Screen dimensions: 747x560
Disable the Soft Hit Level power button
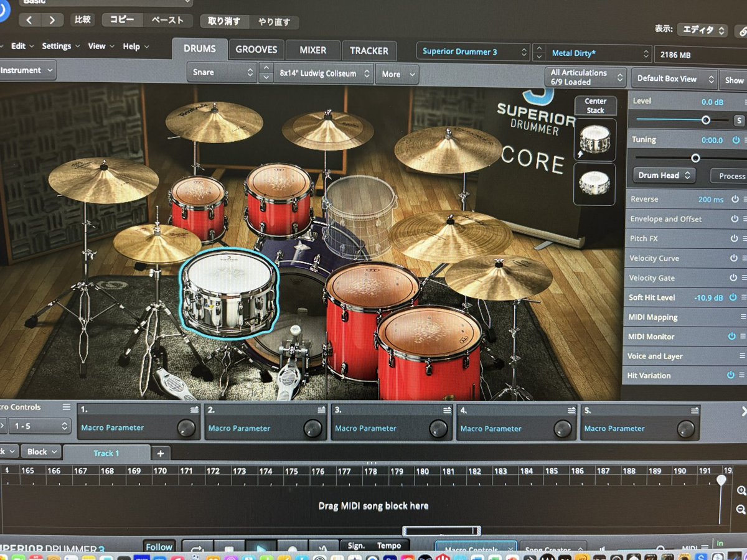[x=733, y=297]
